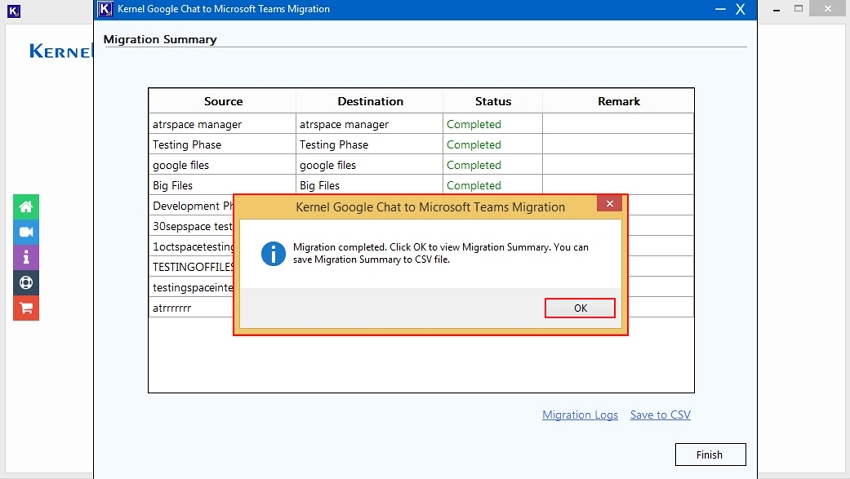Select the 'Development' source row
This screenshot has width=850, height=479.
click(191, 206)
